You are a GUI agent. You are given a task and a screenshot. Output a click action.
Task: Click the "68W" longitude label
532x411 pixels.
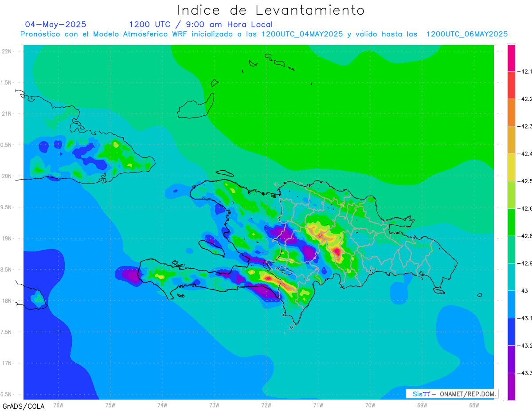(473, 405)
